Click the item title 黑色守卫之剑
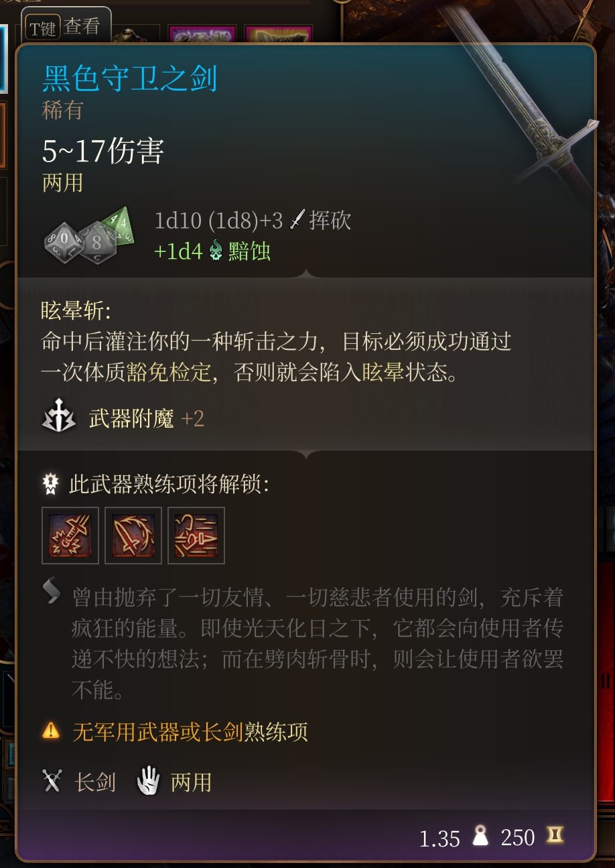The width and height of the screenshot is (615, 868). click(x=130, y=78)
